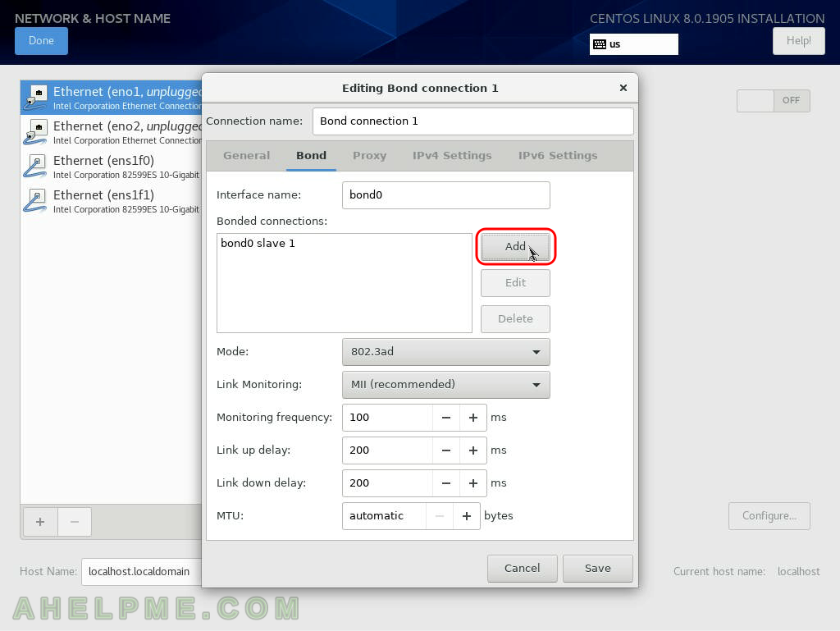The width and height of the screenshot is (840, 631).
Task: Increase Link up delay value
Action: 473,450
